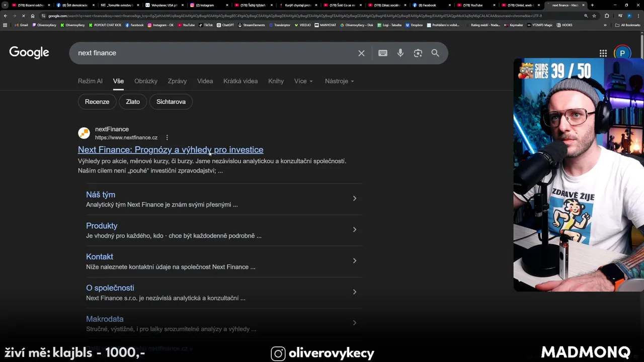Viewport: 644px width, 362px height.
Task: Open the TikTok bookmark
Action: 206,25
